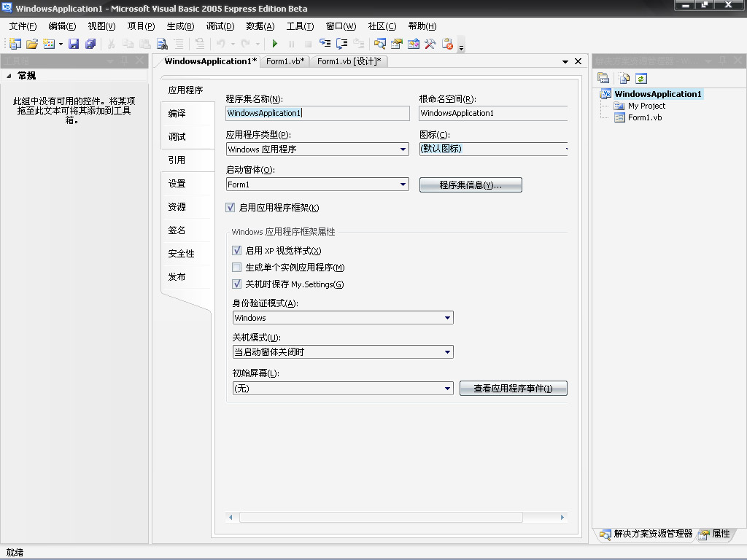The height and width of the screenshot is (560, 747).
Task: Open the 视图 menu
Action: (x=101, y=26)
